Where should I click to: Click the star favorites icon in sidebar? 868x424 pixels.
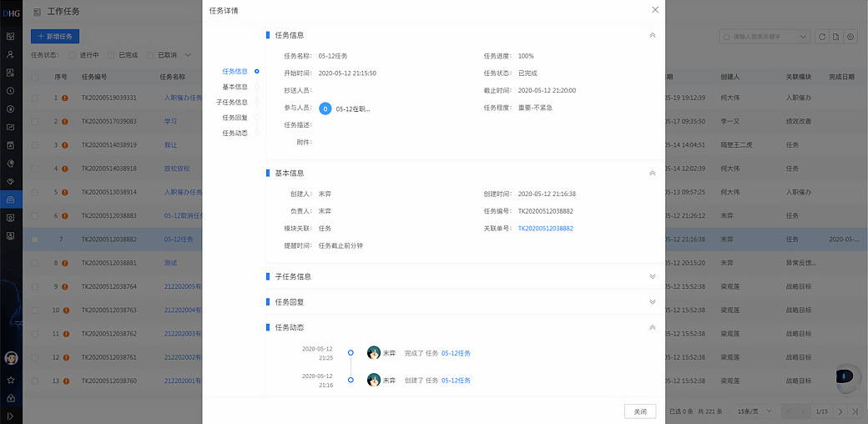[x=11, y=379]
